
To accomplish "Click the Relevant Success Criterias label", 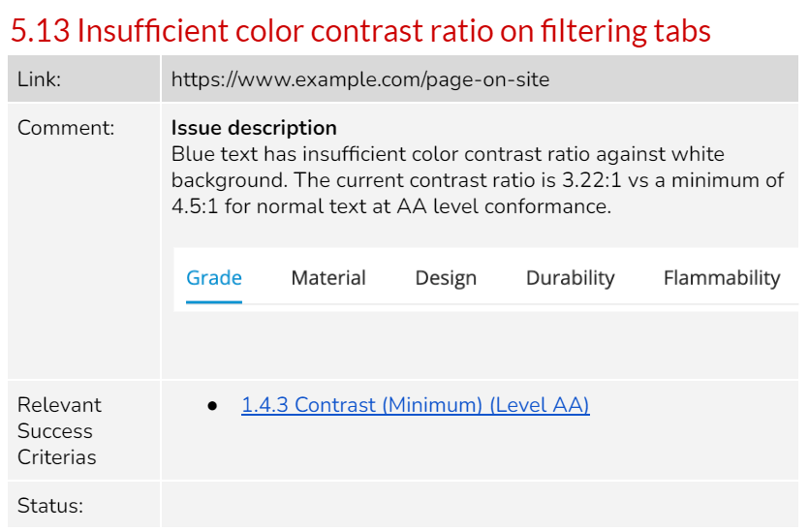I will (59, 431).
